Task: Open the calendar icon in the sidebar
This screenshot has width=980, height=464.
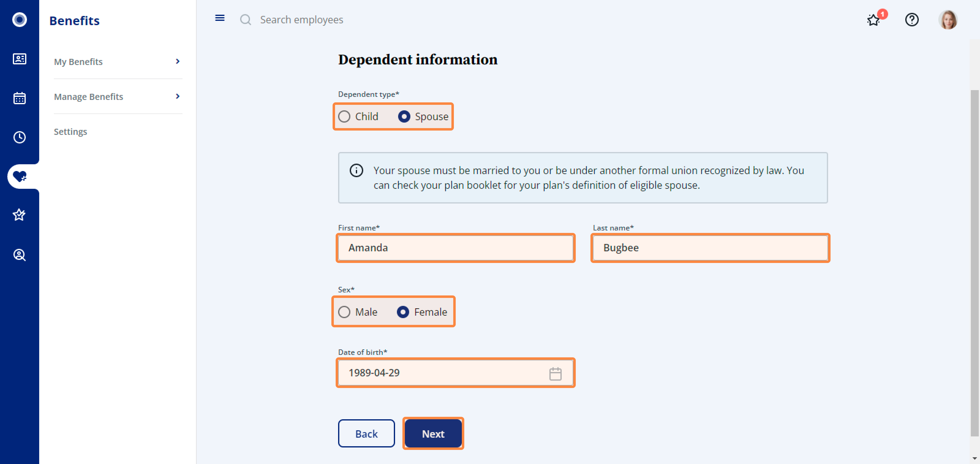Action: [x=19, y=98]
